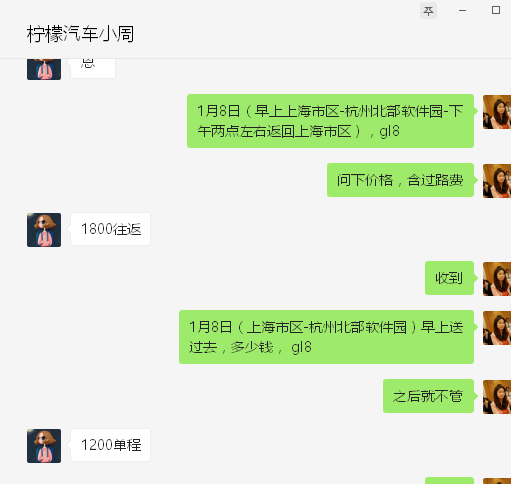Open contact avatar beside '1800往返'
Screen dimensions: 511x484
pos(44,230)
